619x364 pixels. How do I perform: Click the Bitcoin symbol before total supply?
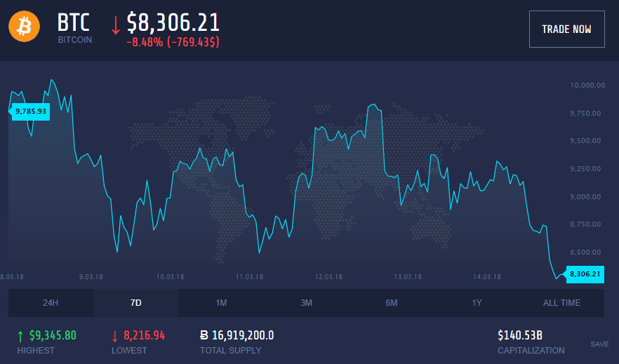point(204,335)
